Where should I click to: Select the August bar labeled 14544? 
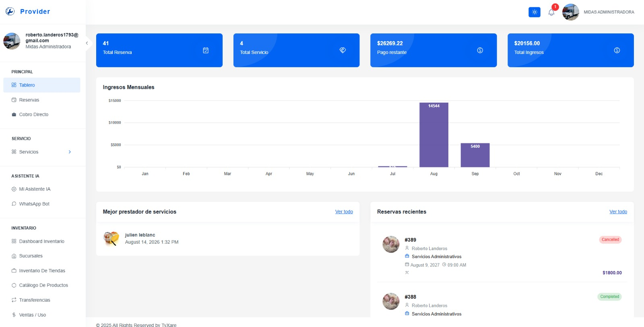pos(434,135)
